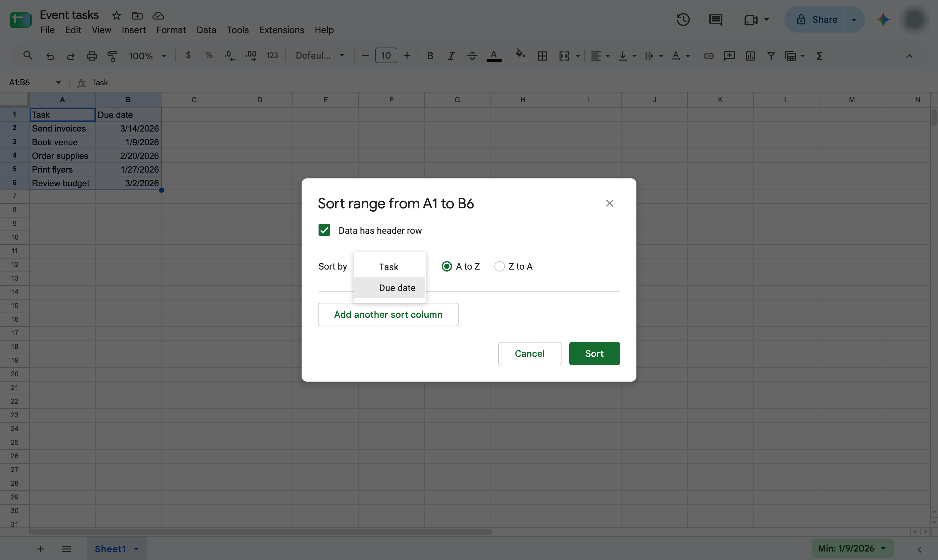938x560 pixels.
Task: Click the insert chart icon
Action: [750, 56]
